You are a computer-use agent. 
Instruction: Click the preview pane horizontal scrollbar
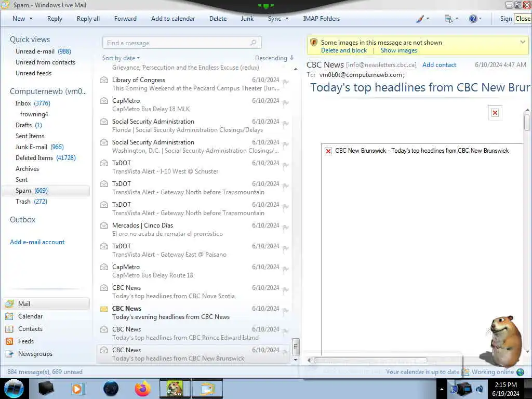click(370, 360)
